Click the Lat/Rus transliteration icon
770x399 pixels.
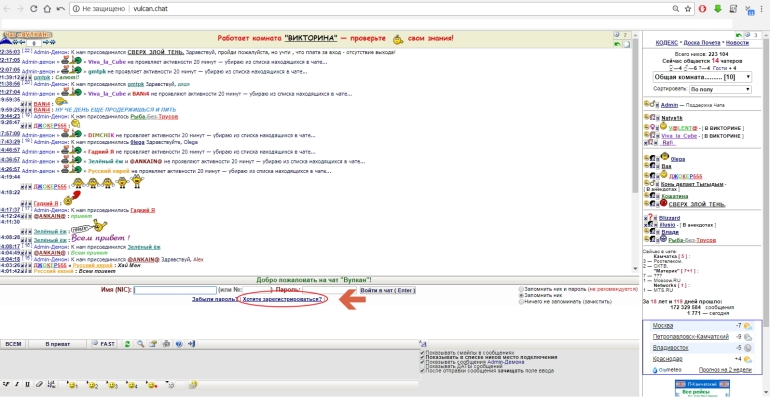coord(51,384)
